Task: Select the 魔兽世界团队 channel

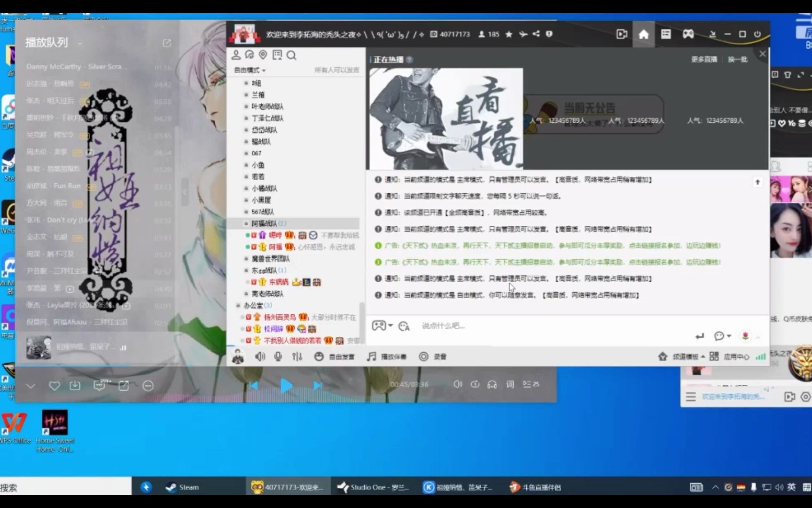Action: 271,259
